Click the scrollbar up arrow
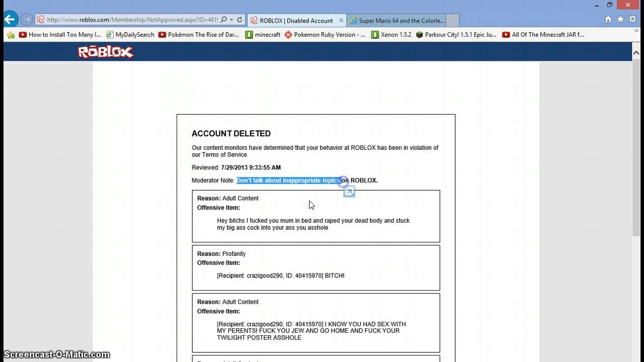The width and height of the screenshot is (644, 362). point(636,53)
